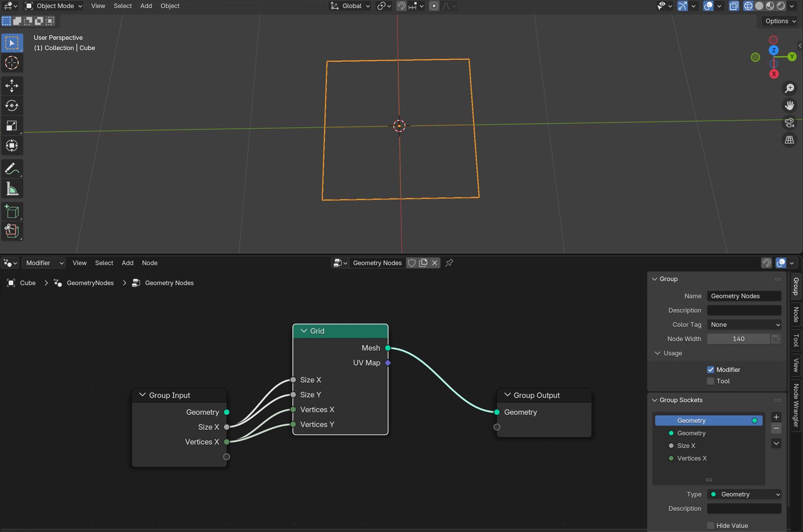Uncheck the Modifier usage checkbox
Viewport: 803px width, 532px height.
[x=711, y=370]
